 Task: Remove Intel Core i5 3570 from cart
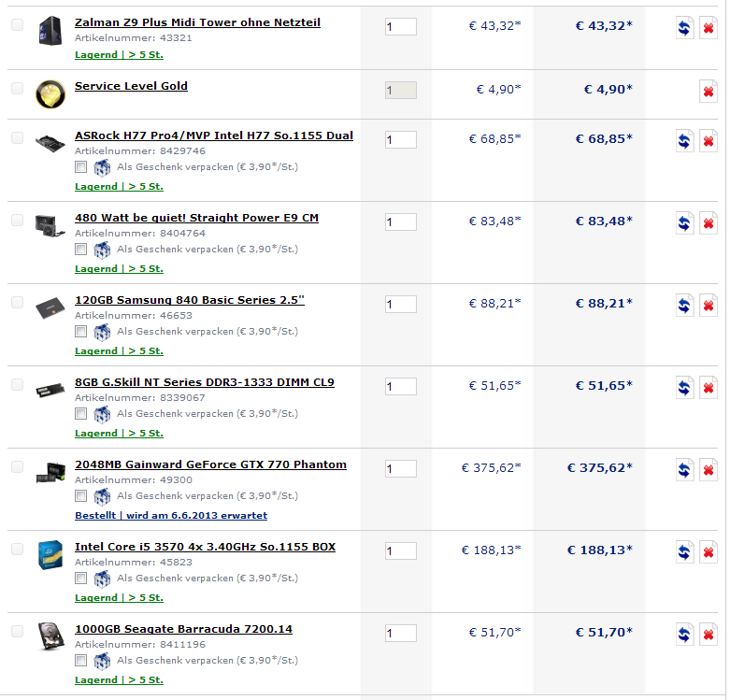coord(708,552)
